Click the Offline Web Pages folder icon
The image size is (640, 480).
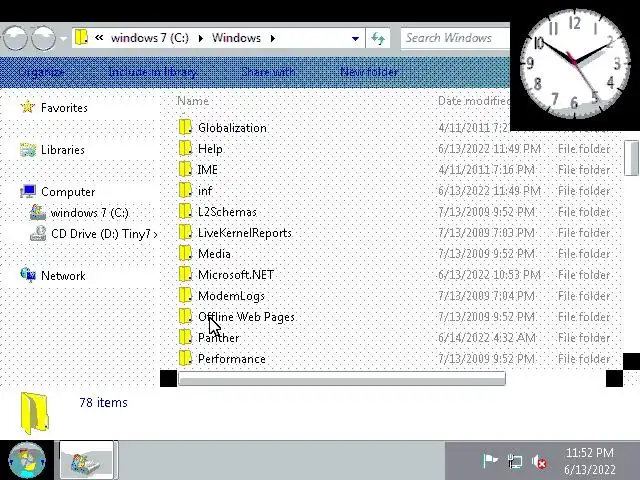click(x=185, y=316)
